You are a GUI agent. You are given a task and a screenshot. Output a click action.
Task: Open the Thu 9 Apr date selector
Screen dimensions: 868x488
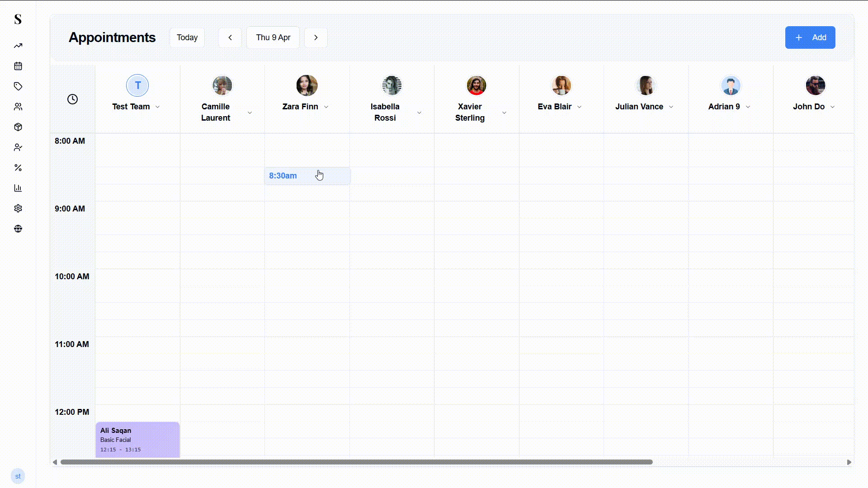[x=273, y=38]
